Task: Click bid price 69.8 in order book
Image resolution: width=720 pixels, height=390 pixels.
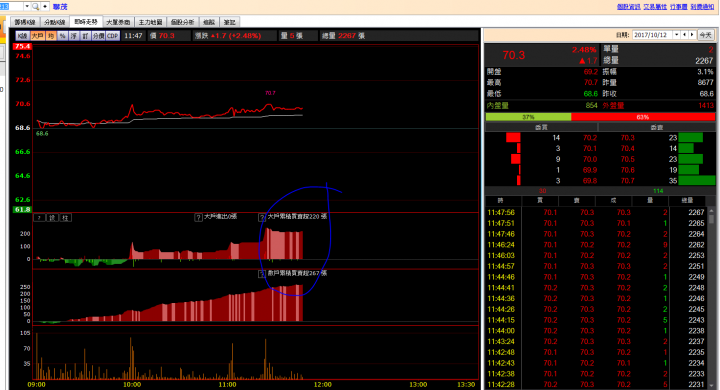Action: click(590, 181)
